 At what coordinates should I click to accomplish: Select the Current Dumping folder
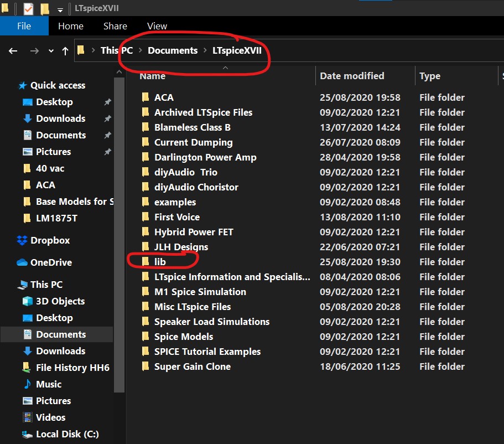pos(187,142)
